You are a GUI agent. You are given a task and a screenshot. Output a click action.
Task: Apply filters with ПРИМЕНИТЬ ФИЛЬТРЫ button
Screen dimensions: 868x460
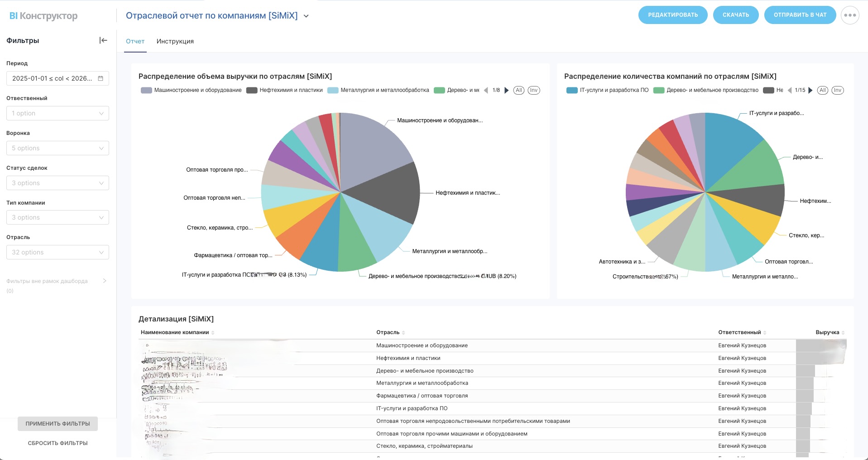pos(58,424)
